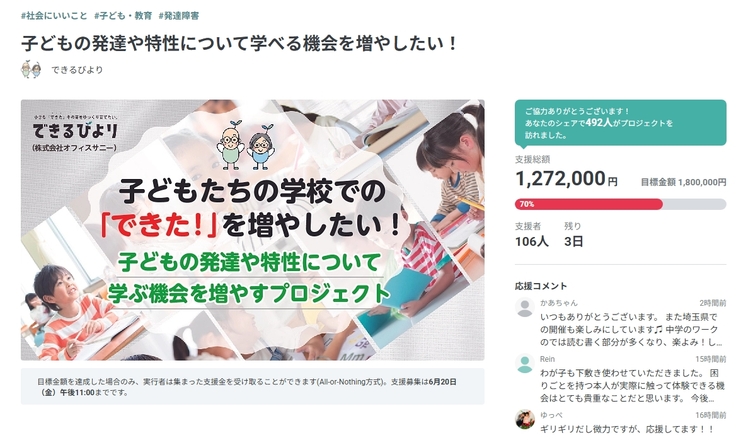The image size is (736, 445).
Task: Click the 応援コメント section heading
Action: [541, 286]
